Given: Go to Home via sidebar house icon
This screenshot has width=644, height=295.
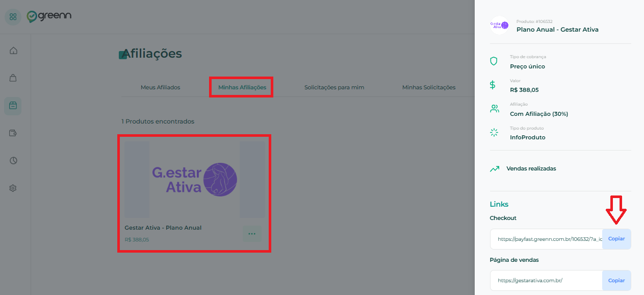Looking at the screenshot, I should pos(13,51).
